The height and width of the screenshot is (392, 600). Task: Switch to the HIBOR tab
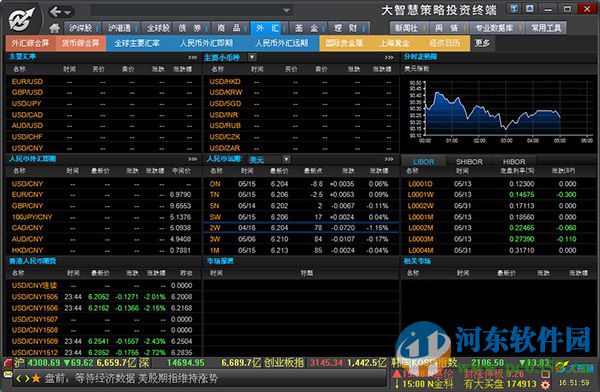[514, 162]
